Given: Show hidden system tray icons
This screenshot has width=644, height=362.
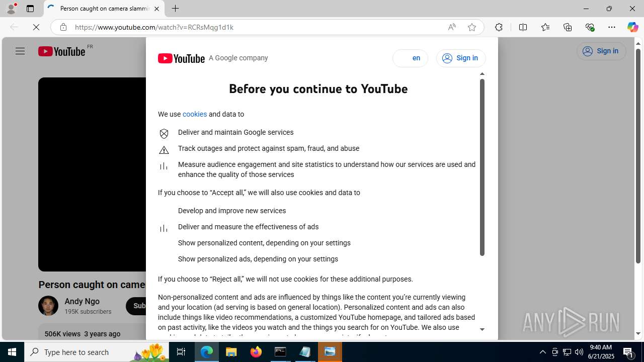Looking at the screenshot, I should [543, 352].
